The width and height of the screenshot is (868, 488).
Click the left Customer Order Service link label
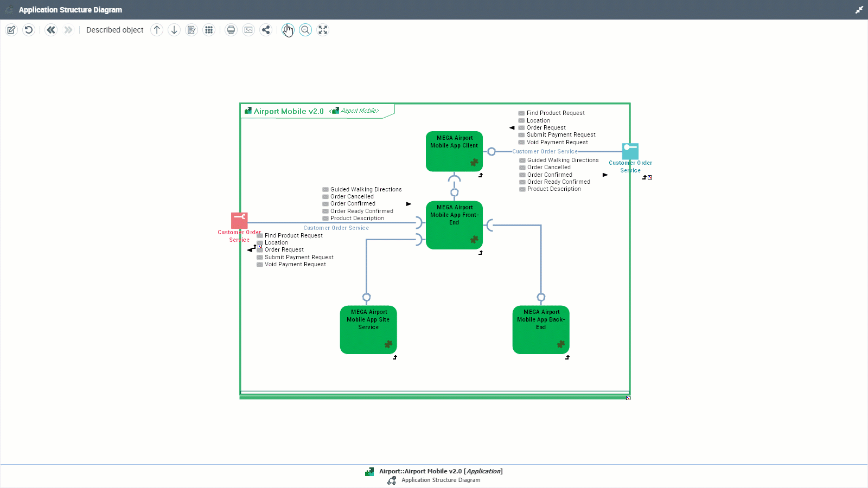point(336,228)
